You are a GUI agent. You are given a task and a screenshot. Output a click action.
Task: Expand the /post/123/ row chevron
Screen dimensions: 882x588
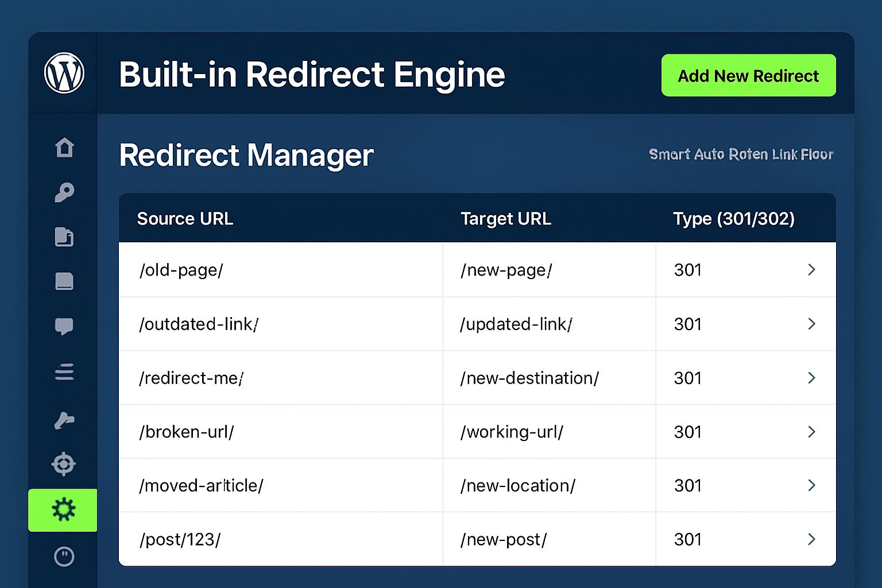click(x=811, y=539)
